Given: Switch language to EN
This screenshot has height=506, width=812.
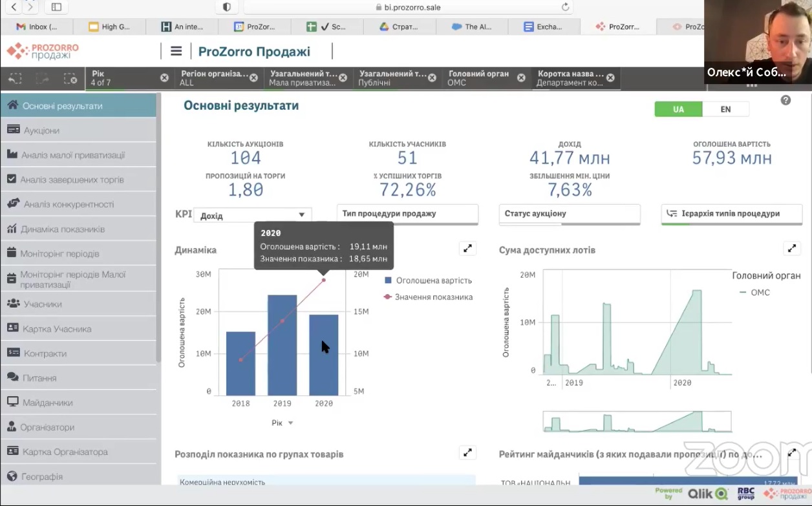Looking at the screenshot, I should coord(725,109).
